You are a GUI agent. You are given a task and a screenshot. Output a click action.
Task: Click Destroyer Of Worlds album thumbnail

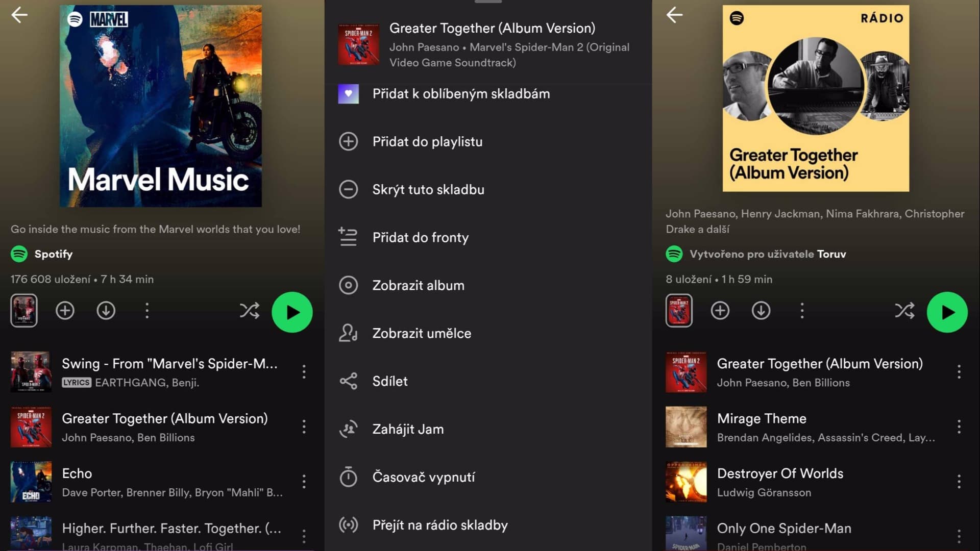click(686, 482)
